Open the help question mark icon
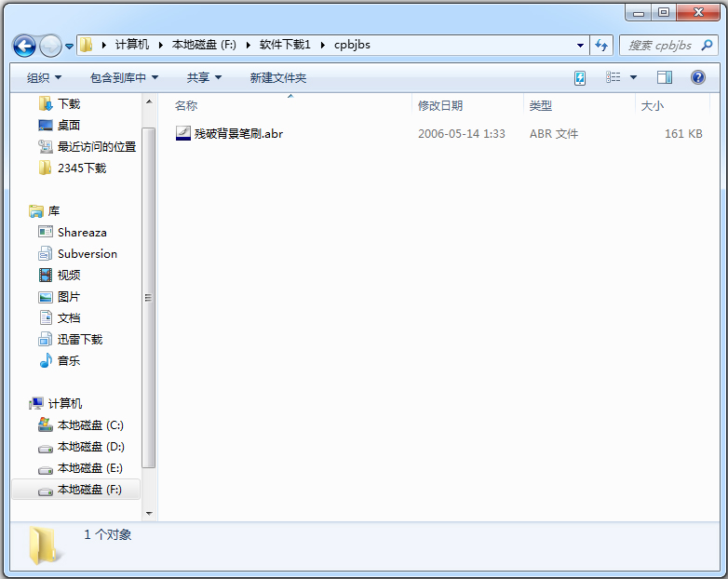The height and width of the screenshot is (579, 728). (x=697, y=77)
